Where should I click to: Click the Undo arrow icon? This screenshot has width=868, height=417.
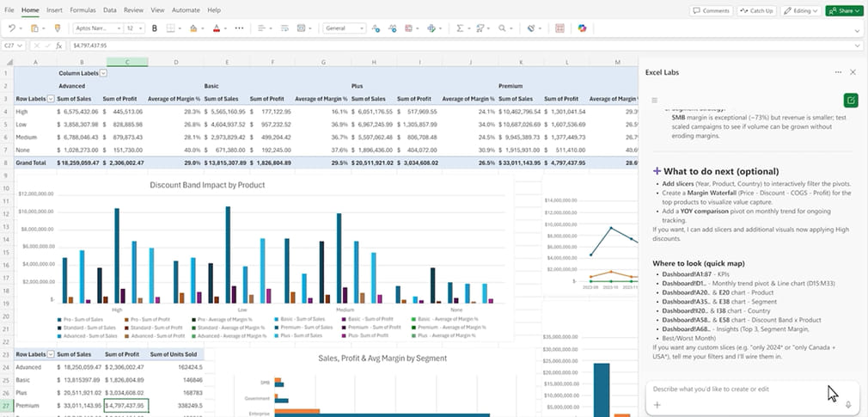[11, 28]
